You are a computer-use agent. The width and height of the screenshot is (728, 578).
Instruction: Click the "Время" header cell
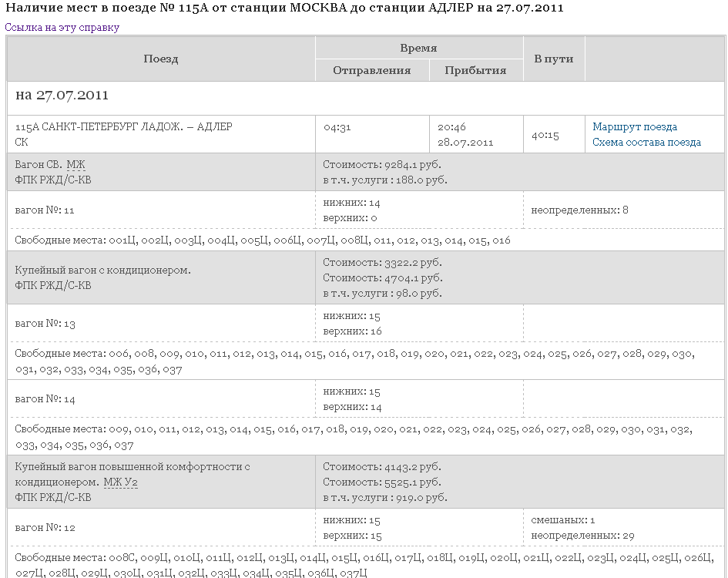coord(418,48)
